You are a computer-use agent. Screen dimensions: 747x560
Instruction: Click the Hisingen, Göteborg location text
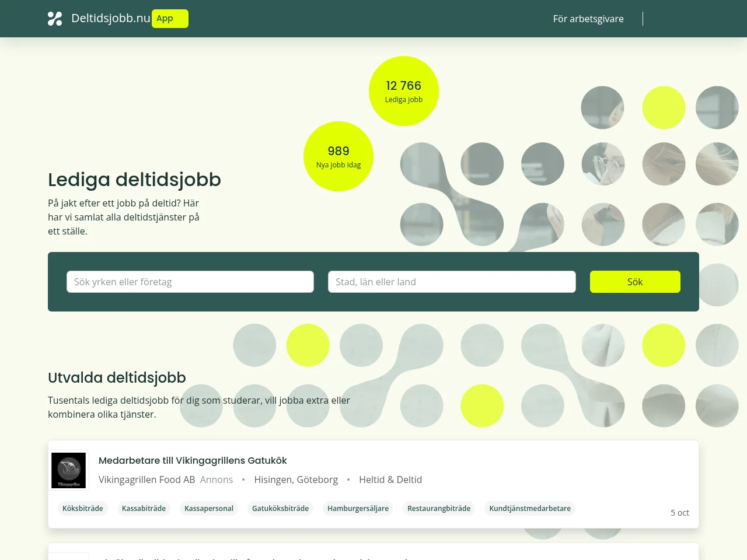click(x=296, y=480)
